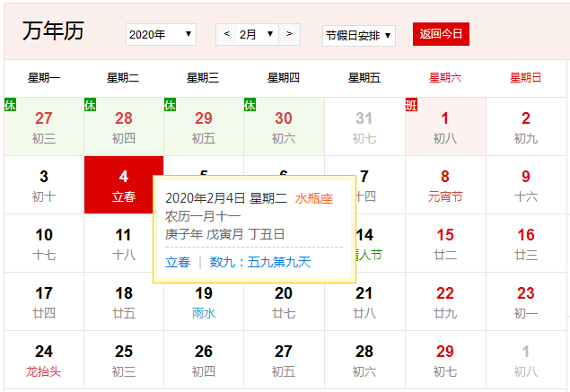
Task: Select February 15 廿二 cell
Action: click(445, 243)
